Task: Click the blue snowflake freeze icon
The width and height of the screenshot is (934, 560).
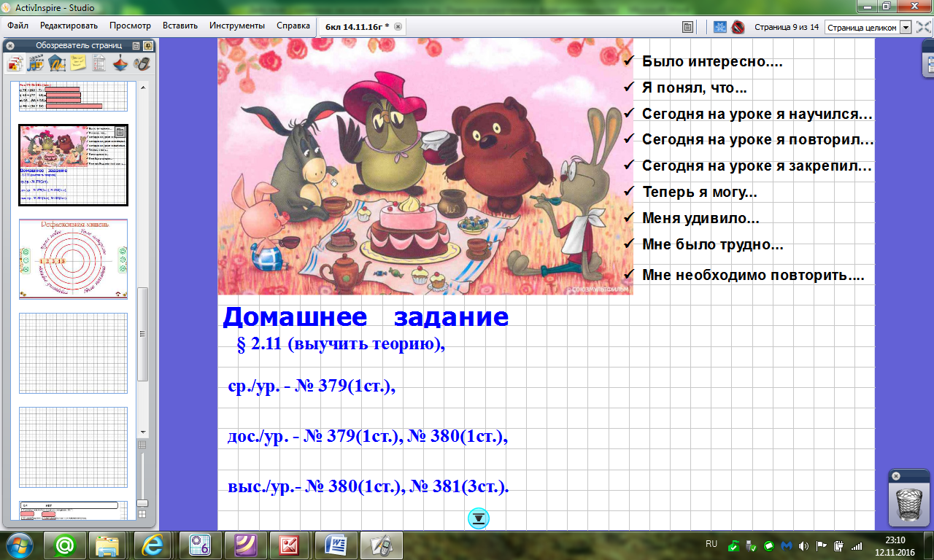Action: point(720,27)
